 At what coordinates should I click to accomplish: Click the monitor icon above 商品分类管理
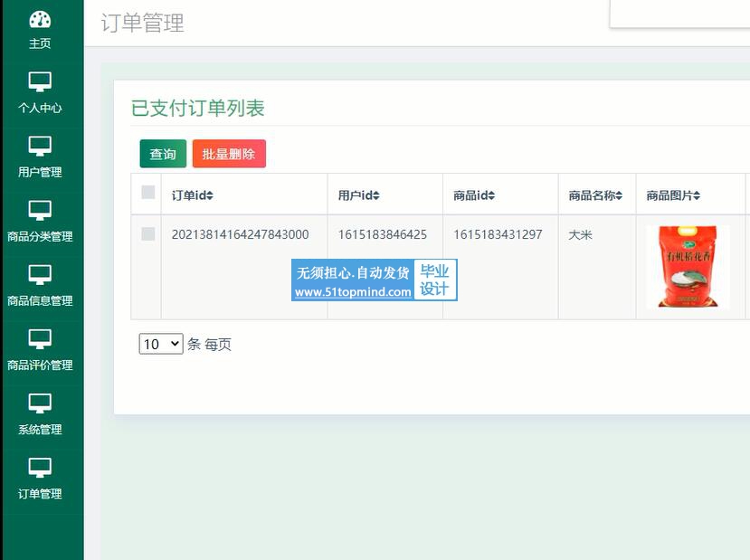(40, 211)
